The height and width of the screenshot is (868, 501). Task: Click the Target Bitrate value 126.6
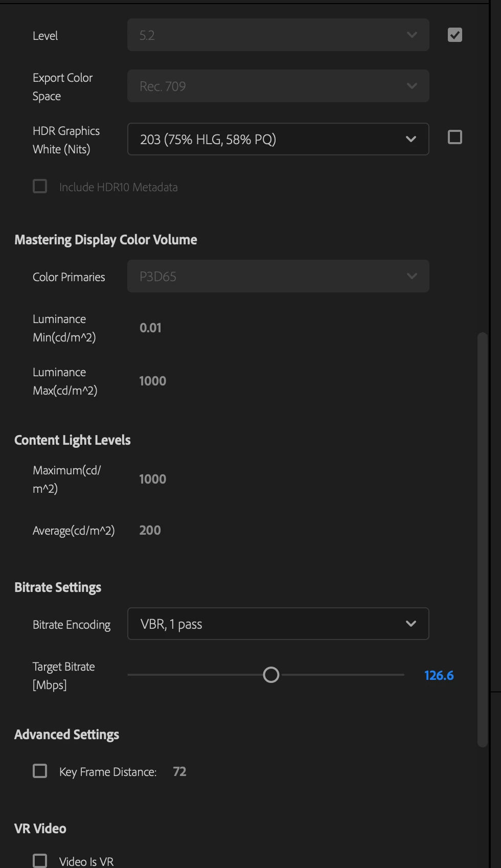(439, 675)
